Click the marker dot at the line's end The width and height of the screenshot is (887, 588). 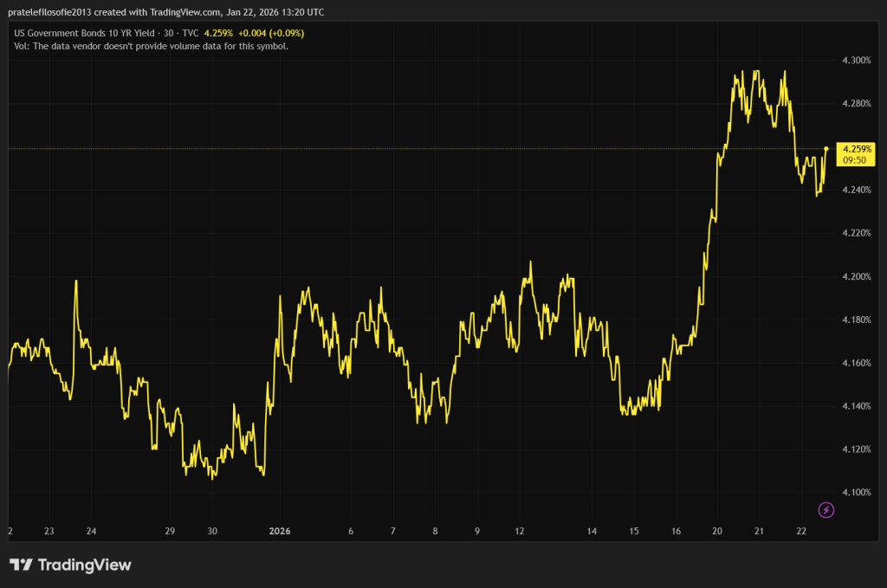click(x=826, y=148)
